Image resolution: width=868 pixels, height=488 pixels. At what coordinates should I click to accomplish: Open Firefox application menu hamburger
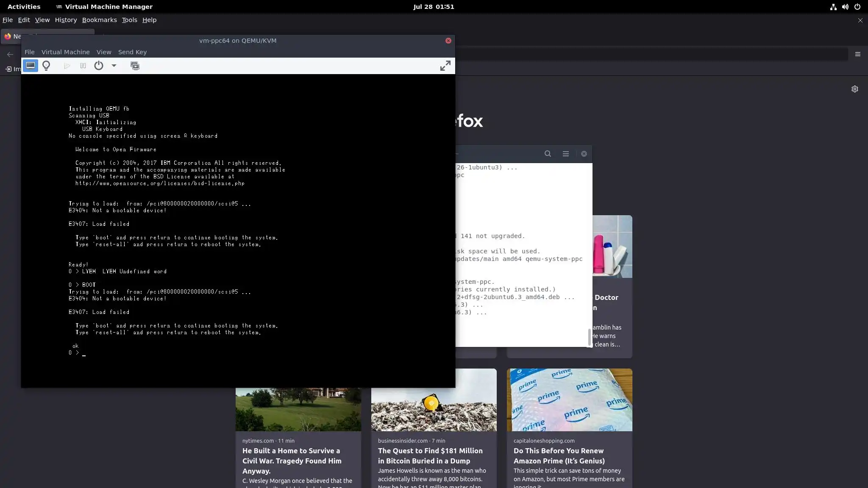(857, 54)
